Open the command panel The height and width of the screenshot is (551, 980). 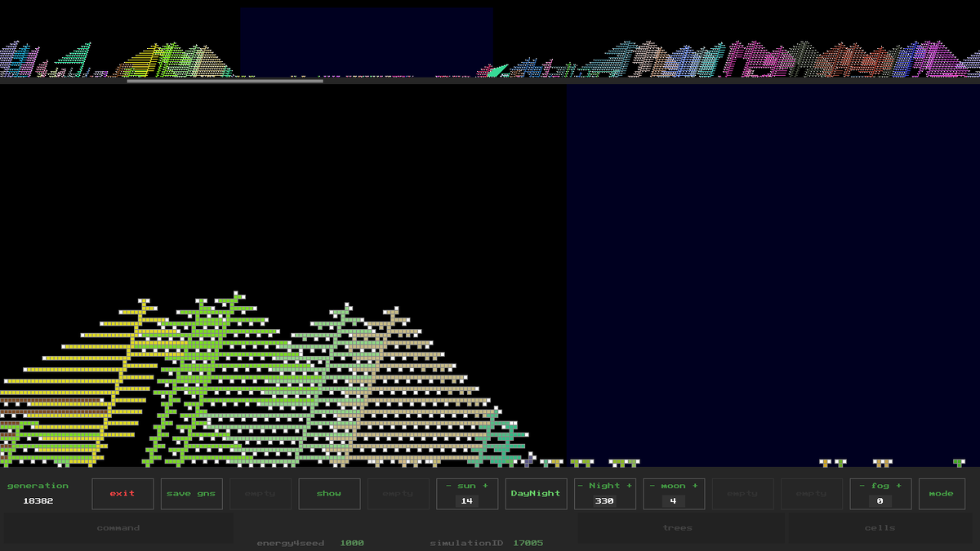(118, 528)
